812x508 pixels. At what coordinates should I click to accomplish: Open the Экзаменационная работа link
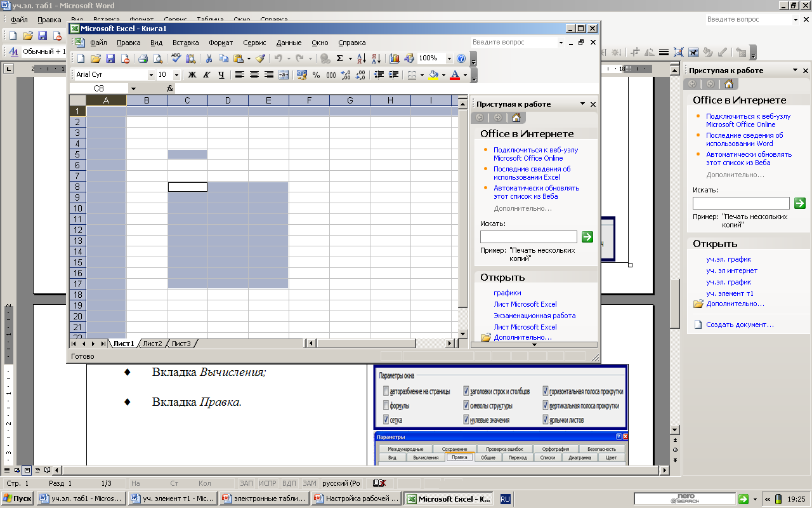[534, 316]
